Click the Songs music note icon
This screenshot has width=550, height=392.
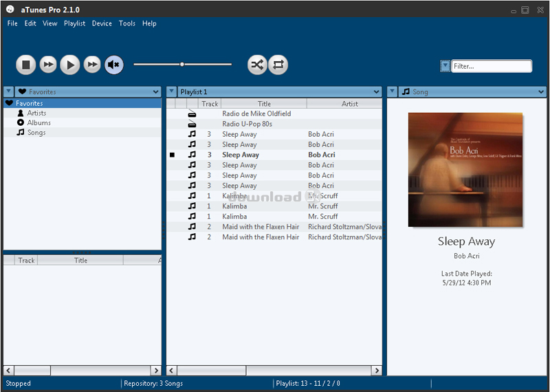pos(21,132)
